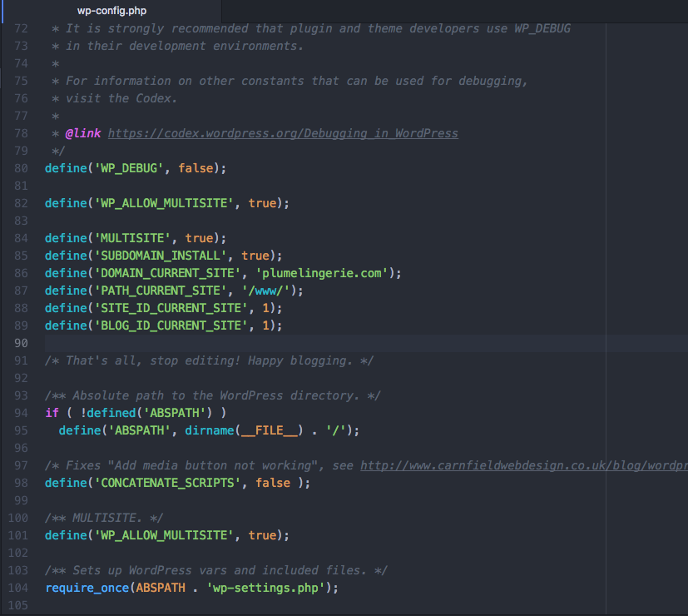
Task: Open the carnfieldwebdesign.co.uk link
Action: pos(524,465)
